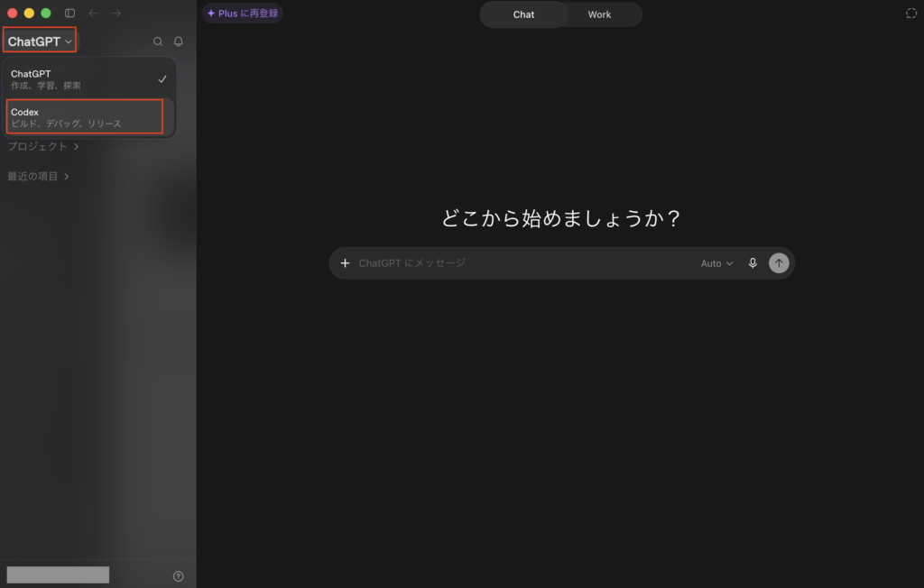Expand the 最近の項目 section
The width and height of the screenshot is (924, 588).
38,176
